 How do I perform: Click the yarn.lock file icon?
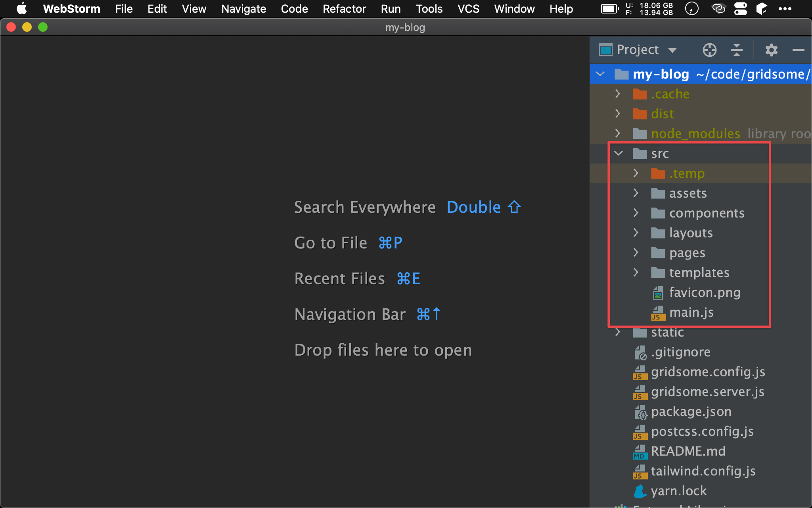[640, 491]
